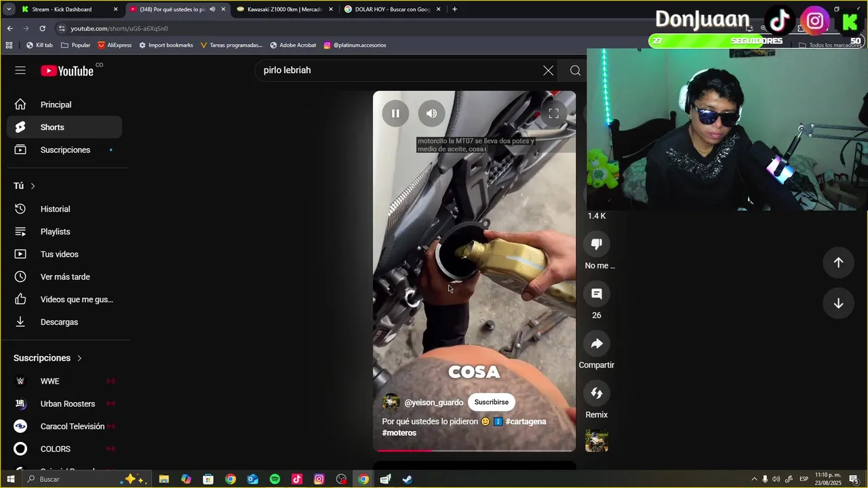868x488 pixels.
Task: Expand the Suscripciones heading chevron
Action: click(79, 358)
